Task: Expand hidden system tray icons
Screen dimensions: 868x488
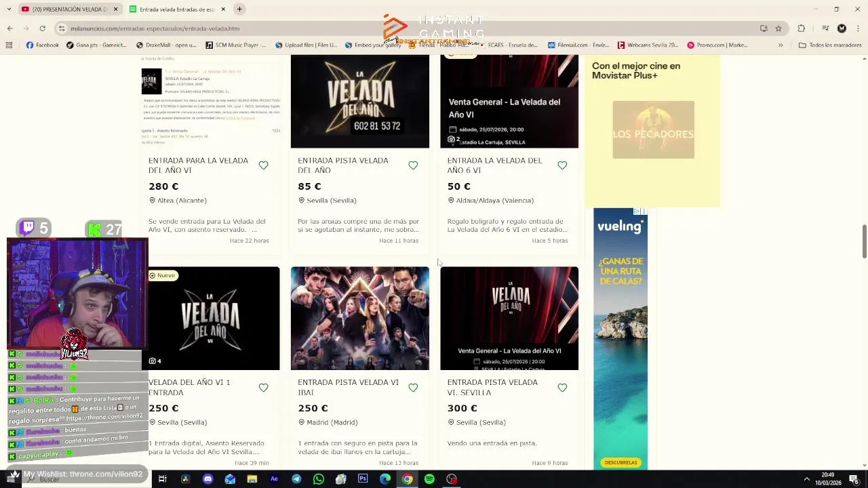Action: coord(806,479)
